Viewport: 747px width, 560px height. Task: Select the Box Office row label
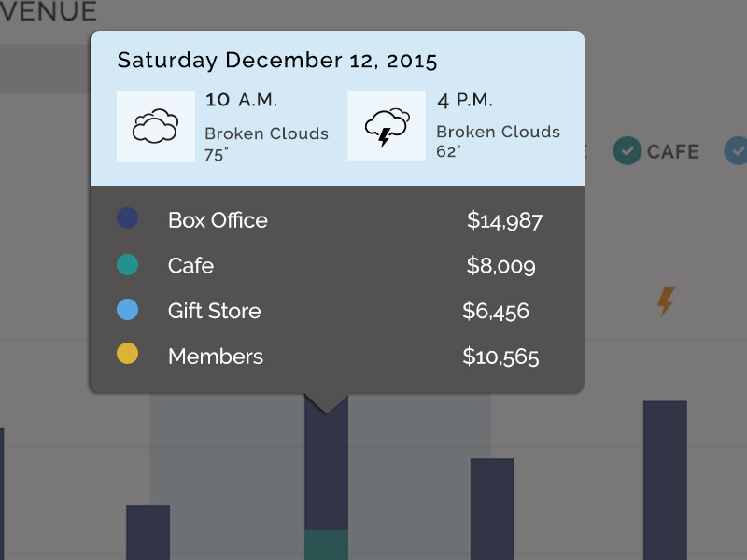pos(218,220)
